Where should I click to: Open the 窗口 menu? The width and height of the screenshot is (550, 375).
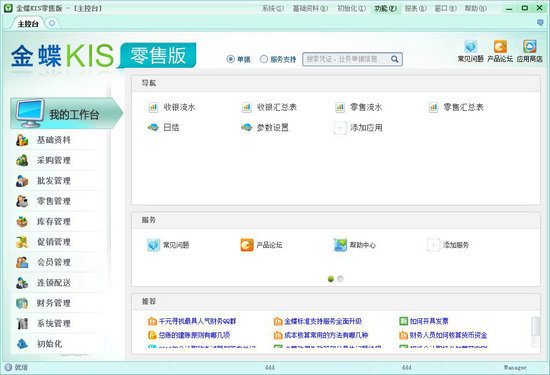[445, 8]
